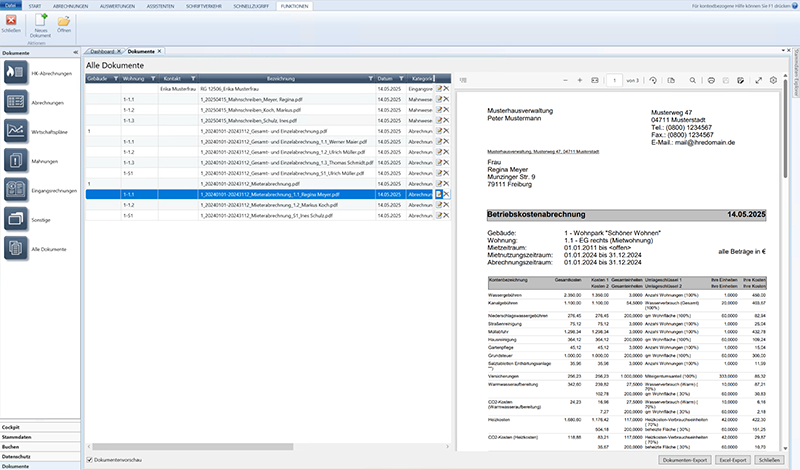Expand the Datenschutz navigation section
The height and width of the screenshot is (470, 800).
coord(40,456)
